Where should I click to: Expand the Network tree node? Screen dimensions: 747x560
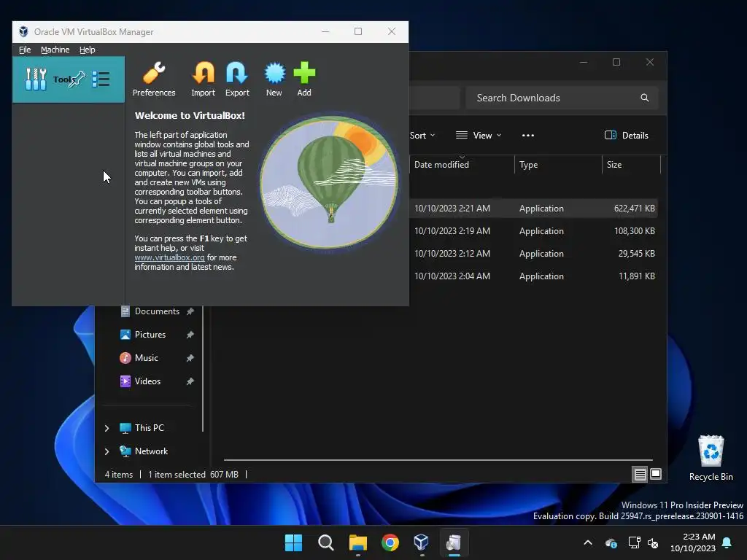point(107,451)
